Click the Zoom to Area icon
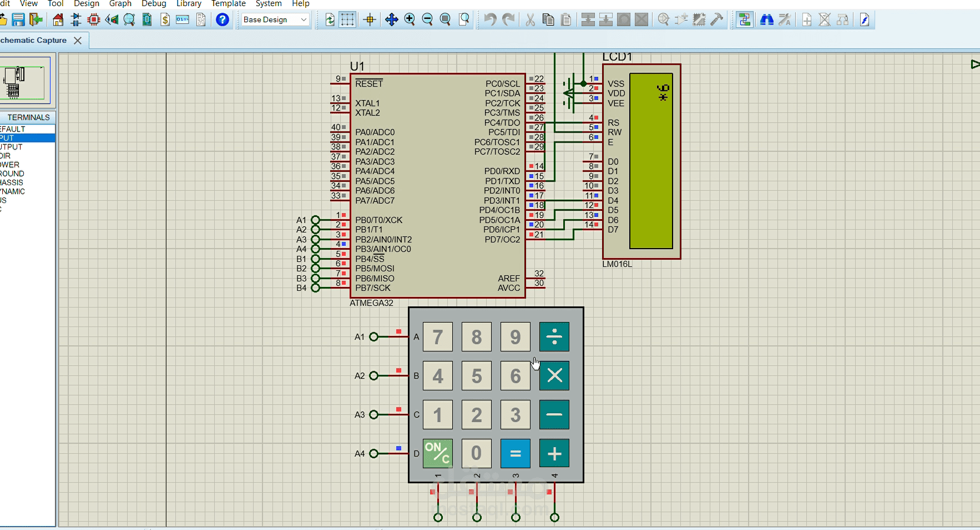Image resolution: width=980 pixels, height=530 pixels. tap(464, 20)
